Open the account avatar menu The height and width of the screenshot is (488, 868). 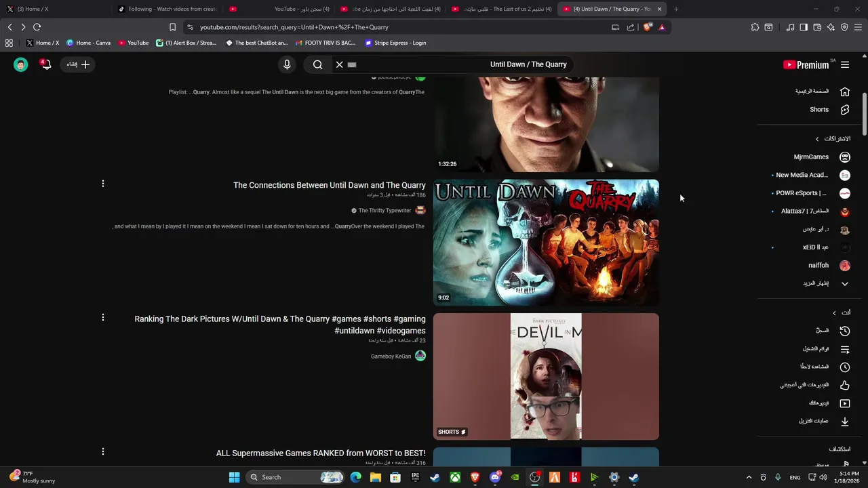pyautogui.click(x=21, y=64)
